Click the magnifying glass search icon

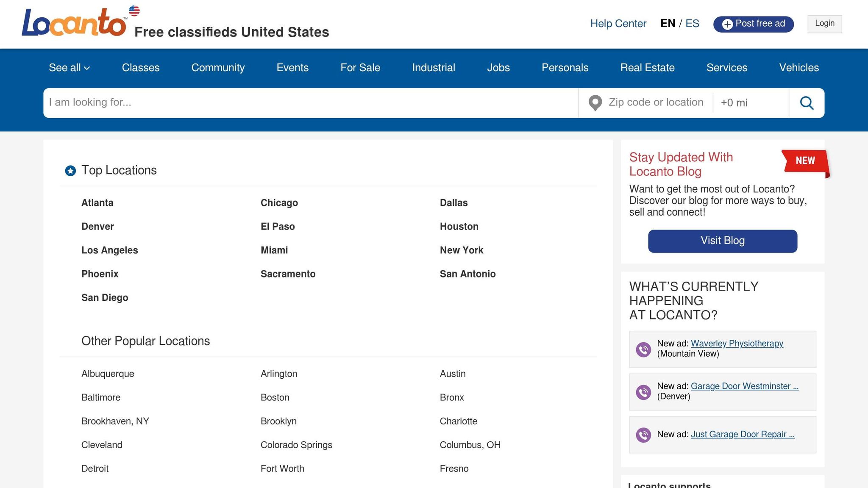pyautogui.click(x=807, y=103)
